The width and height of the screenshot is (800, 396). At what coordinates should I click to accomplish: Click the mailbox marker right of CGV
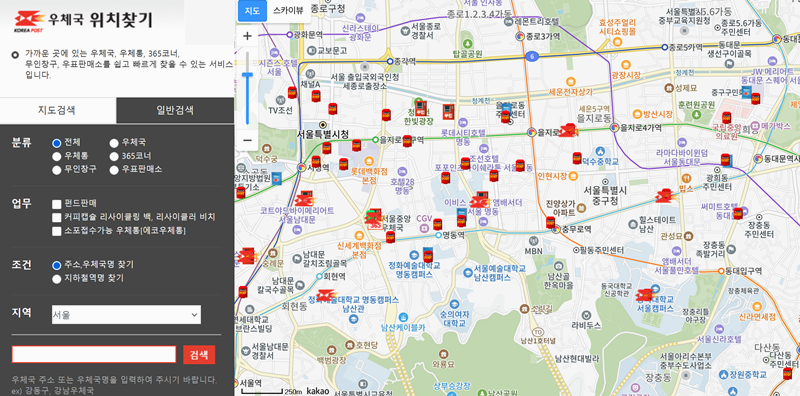[x=437, y=225]
